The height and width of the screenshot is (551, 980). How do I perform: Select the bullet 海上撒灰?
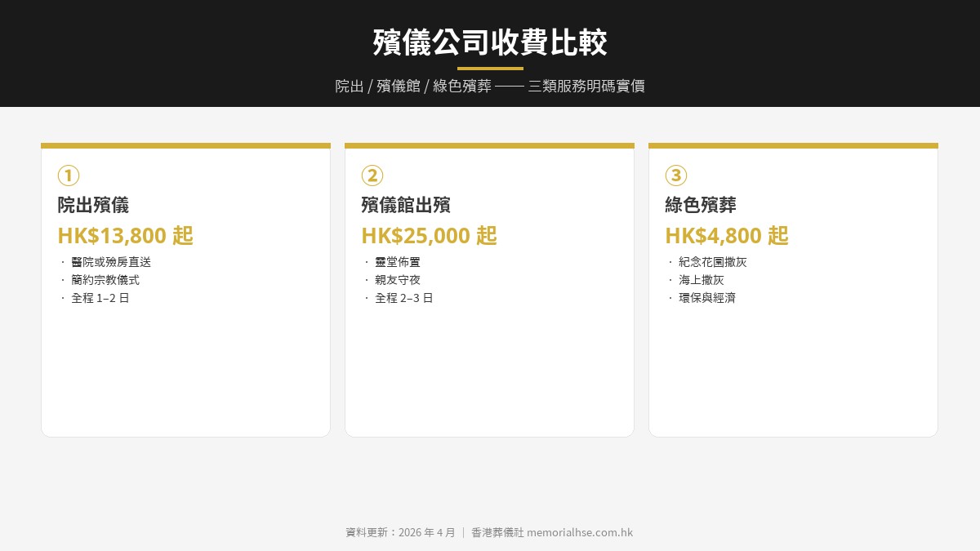702,280
